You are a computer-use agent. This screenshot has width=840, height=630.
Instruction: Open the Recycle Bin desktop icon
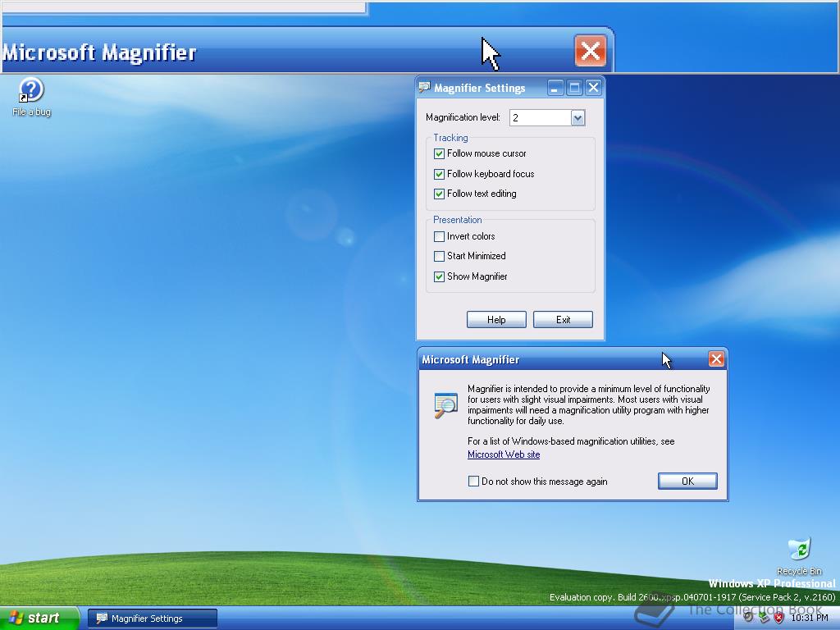(x=799, y=557)
